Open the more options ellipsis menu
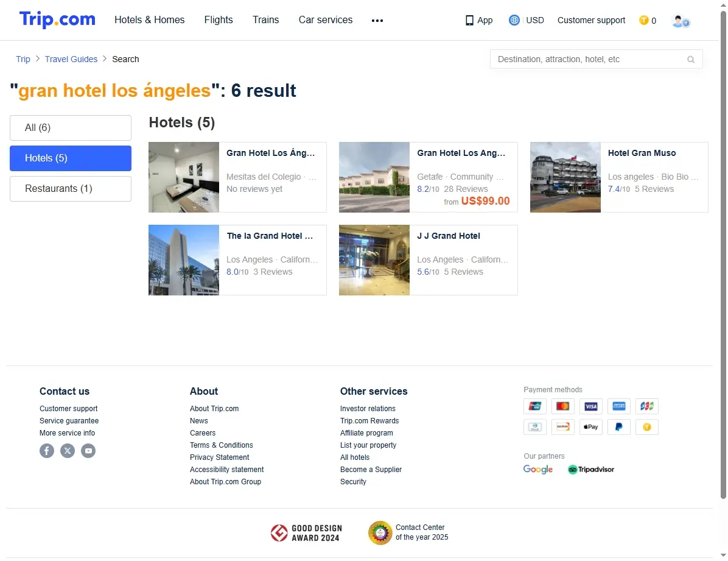Screen dimensions: 728x561 [377, 21]
